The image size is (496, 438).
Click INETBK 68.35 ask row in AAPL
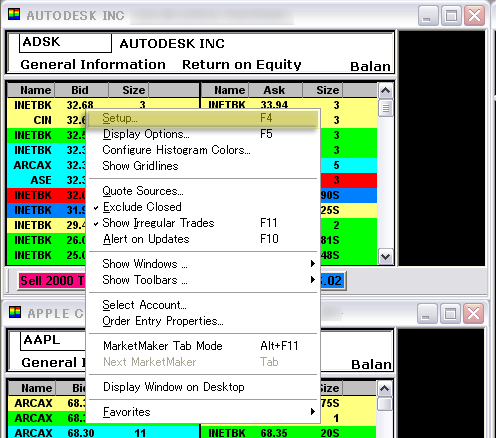pos(288,433)
